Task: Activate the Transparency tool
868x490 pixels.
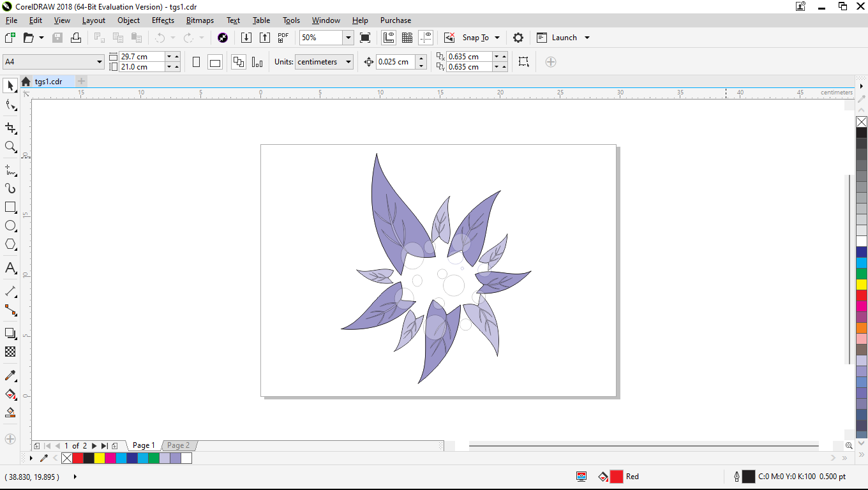Action: tap(10, 352)
